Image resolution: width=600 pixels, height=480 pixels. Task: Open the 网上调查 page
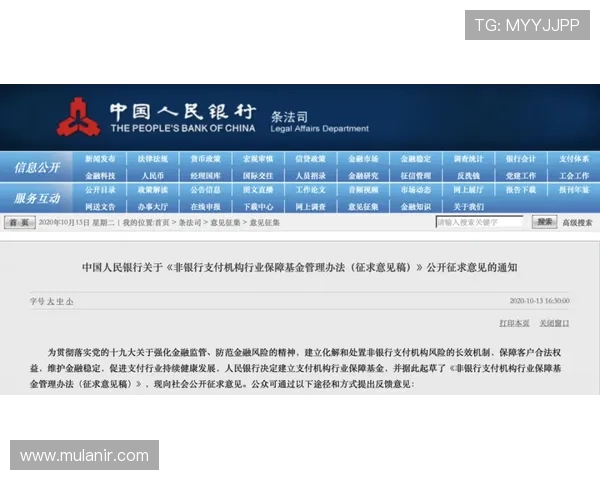coord(311,207)
